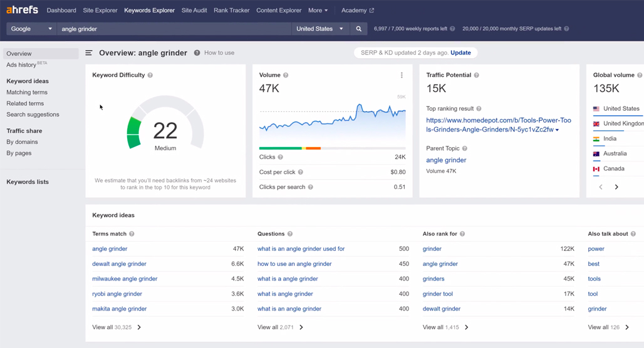Click the Global volume help icon
The width and height of the screenshot is (644, 348).
640,75
